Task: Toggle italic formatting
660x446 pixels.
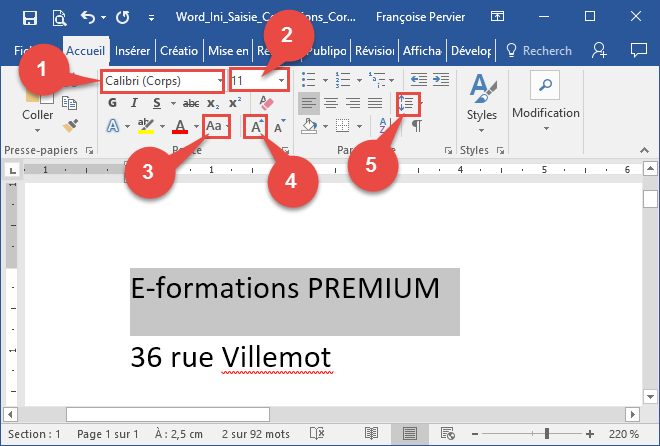Action: tap(128, 103)
